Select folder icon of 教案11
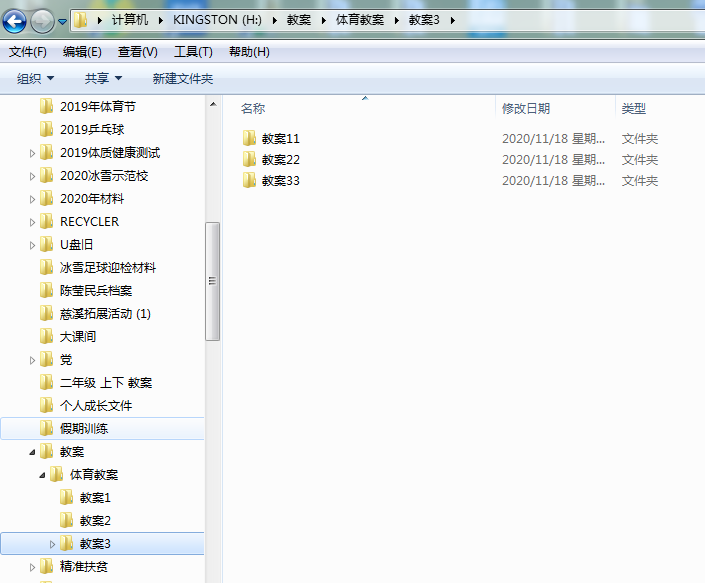The width and height of the screenshot is (705, 583). 249,138
